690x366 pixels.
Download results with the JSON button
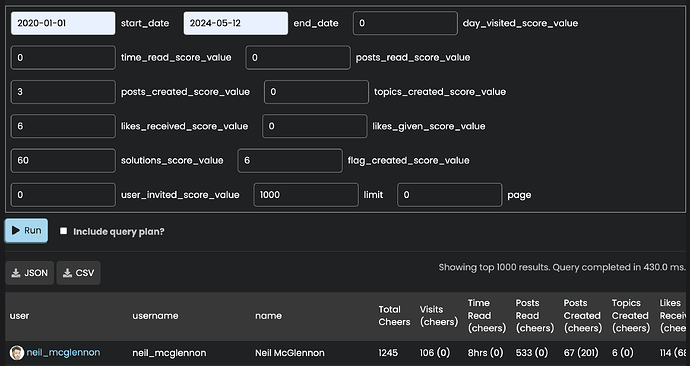coord(30,273)
